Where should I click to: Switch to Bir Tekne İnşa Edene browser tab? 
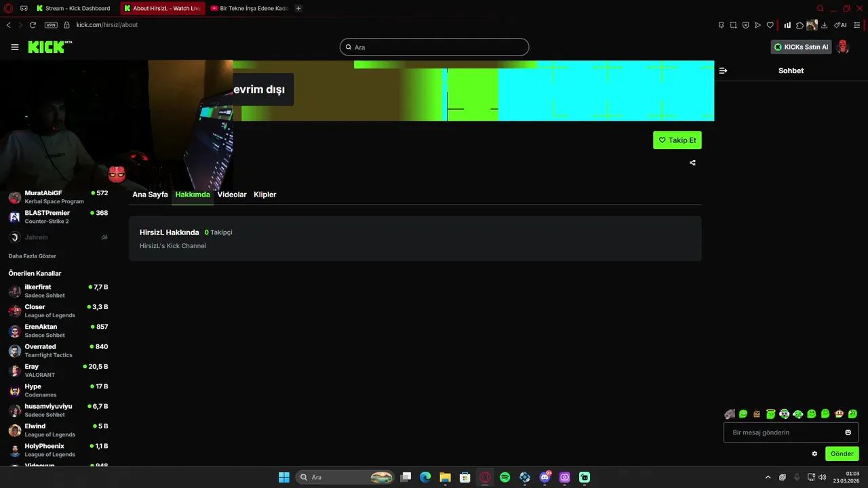coord(250,8)
